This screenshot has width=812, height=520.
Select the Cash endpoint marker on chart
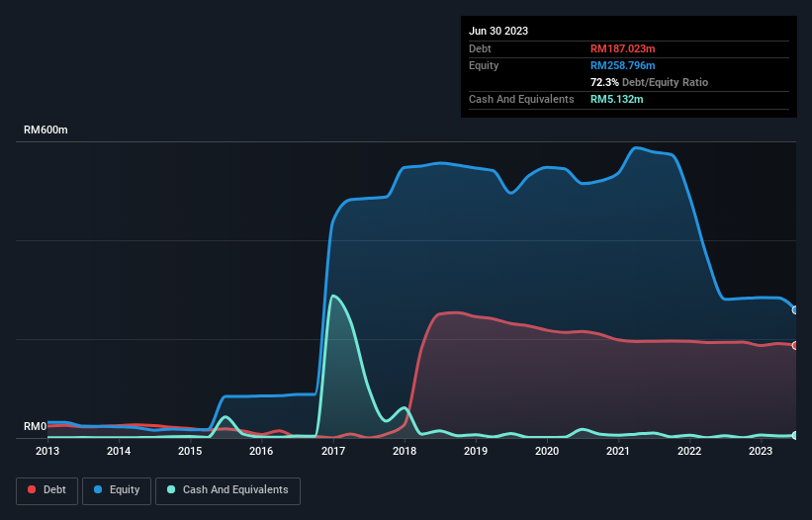coord(795,436)
